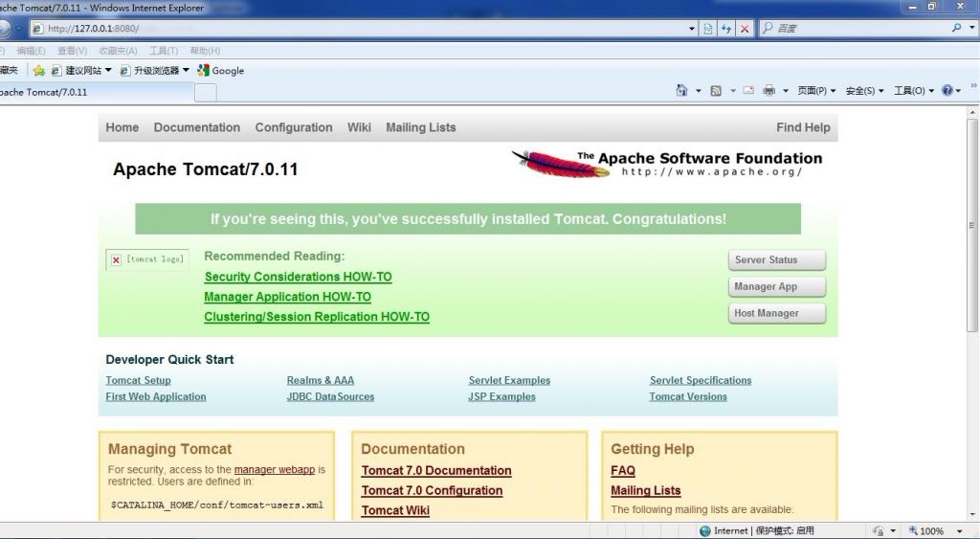Open the 安全(S) safety dropdown
The image size is (980, 539).
(x=864, y=91)
